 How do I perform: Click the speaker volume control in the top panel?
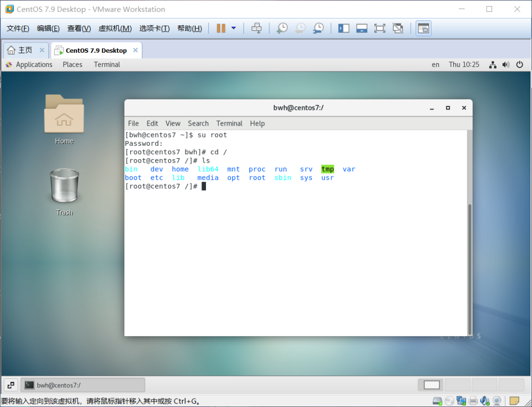point(506,64)
